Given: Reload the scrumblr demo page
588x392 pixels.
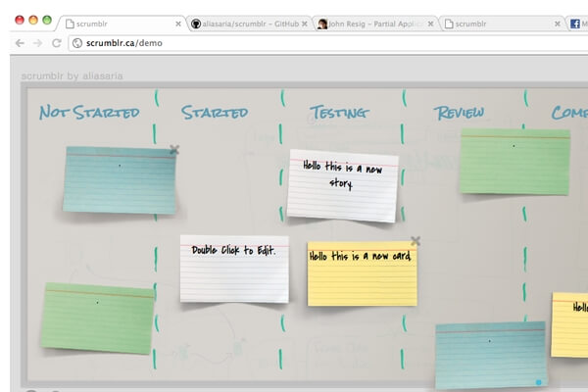Looking at the screenshot, I should [x=57, y=43].
